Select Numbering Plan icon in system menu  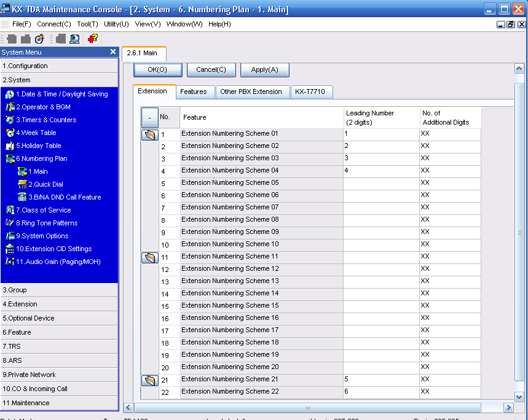point(10,158)
